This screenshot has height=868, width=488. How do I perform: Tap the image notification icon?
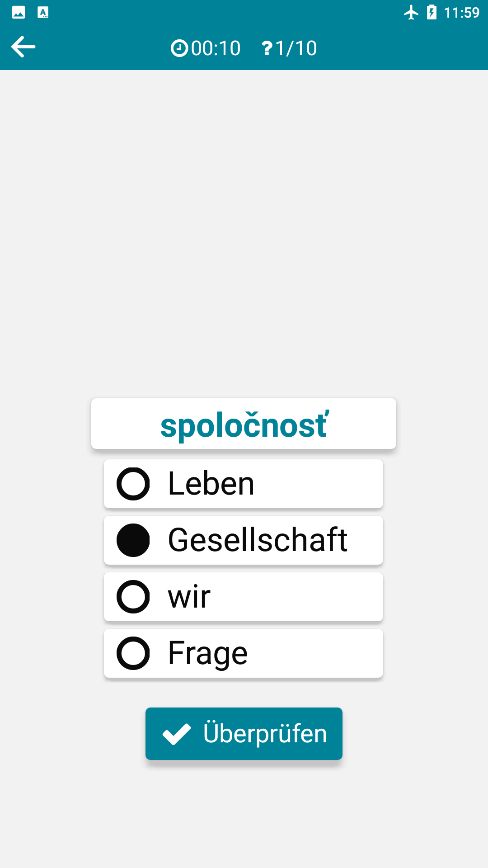click(x=19, y=12)
